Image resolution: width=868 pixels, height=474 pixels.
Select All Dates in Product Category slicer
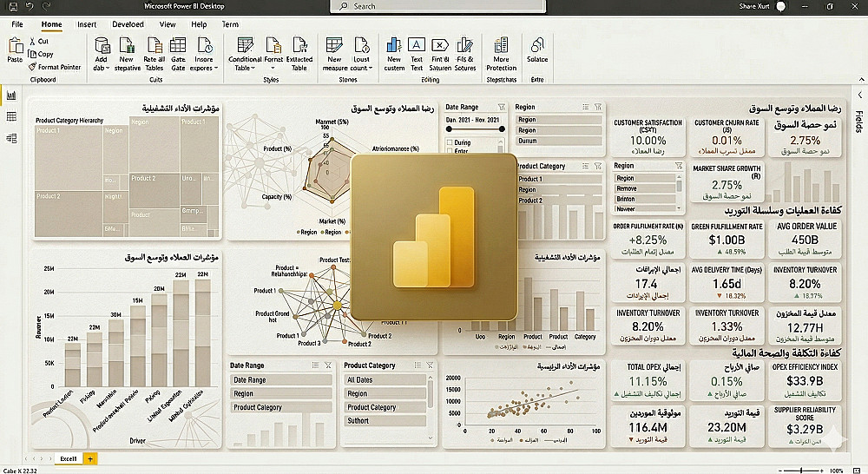point(385,380)
